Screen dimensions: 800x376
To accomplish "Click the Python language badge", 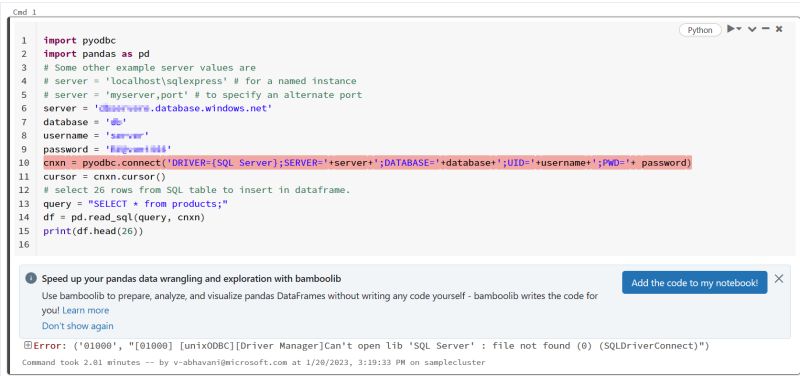I will pyautogui.click(x=700, y=30).
